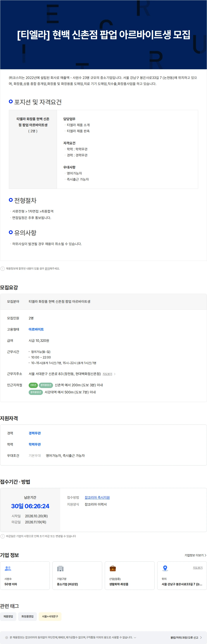Click the info icon beside 마감일은 기업의 사정으로
Screen dimensions: 207x644
click(x=3, y=536)
